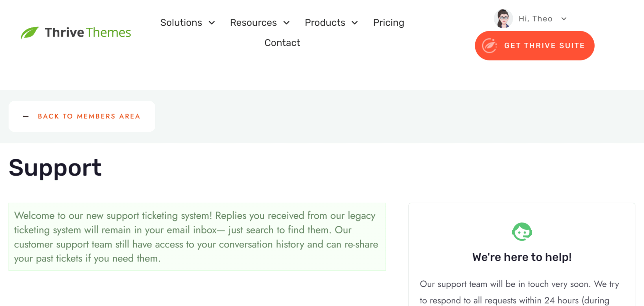Open the Hi, Theo account menu chevron
Image resolution: width=644 pixels, height=306 pixels.
[564, 19]
